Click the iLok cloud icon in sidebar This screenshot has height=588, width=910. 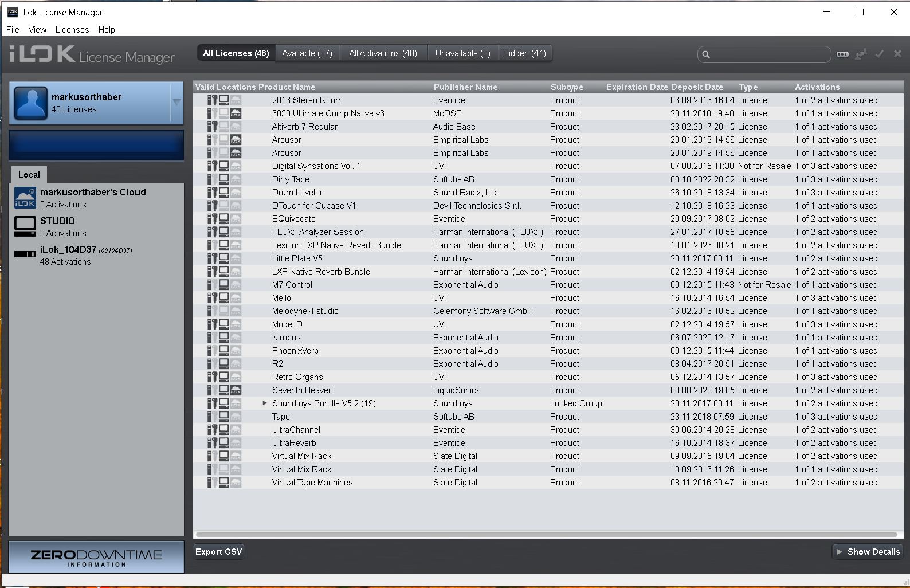pos(25,198)
